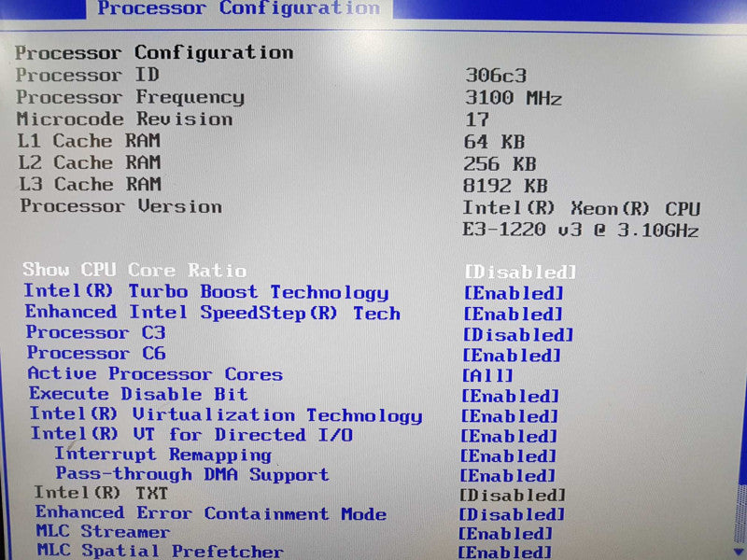Select Enhanced Error Containment Mode setting

coord(211,512)
